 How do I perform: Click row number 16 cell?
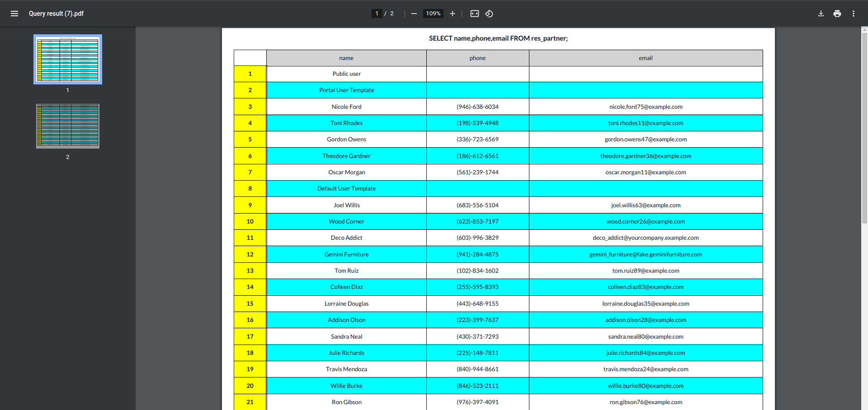click(250, 320)
